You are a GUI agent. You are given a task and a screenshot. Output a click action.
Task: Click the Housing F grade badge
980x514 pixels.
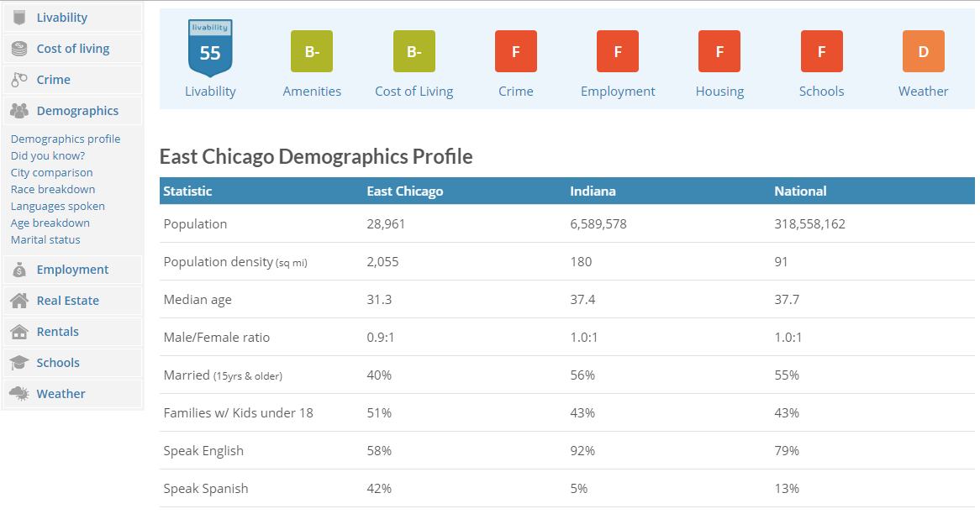coord(719,51)
